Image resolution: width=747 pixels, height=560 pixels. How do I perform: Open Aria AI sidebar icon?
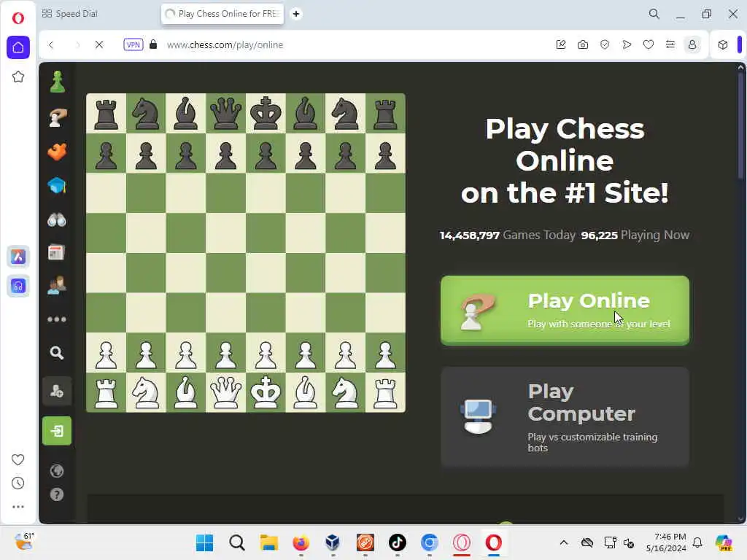(18, 257)
